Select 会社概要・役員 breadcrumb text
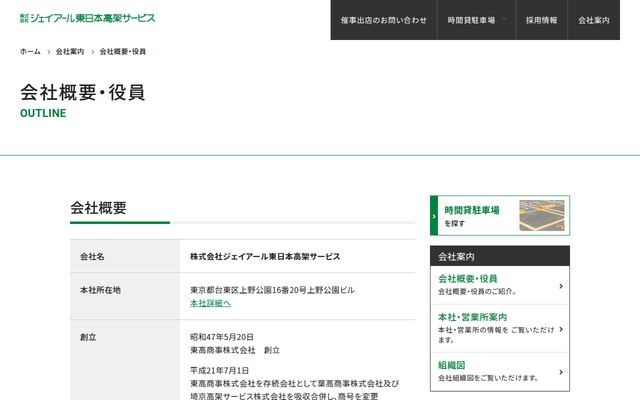 coord(122,51)
